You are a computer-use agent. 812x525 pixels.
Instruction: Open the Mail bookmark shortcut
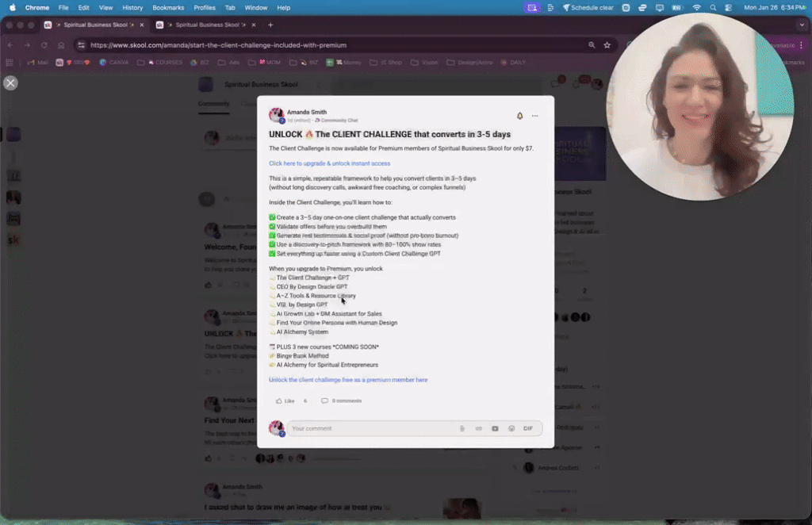(x=39, y=62)
